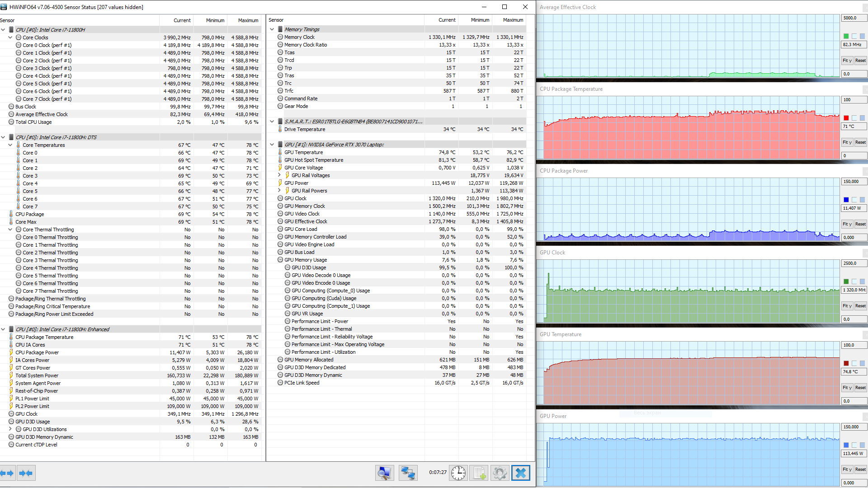Click the 5000,0 maximum field of Average Effective Clock graph
The height and width of the screenshot is (488, 868).
[853, 18]
